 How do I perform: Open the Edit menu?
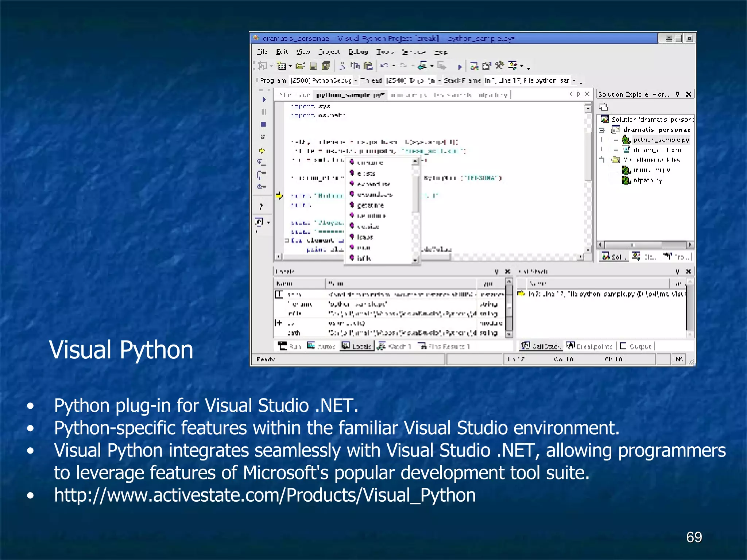point(282,52)
